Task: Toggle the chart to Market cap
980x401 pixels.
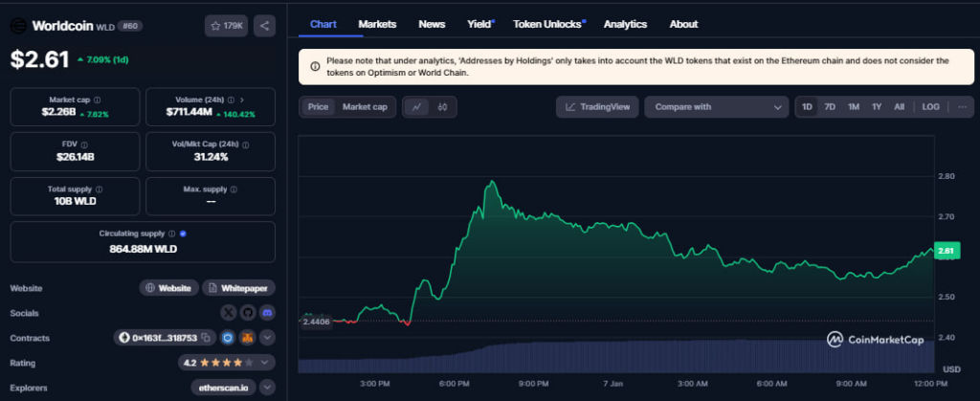Action: pos(365,107)
